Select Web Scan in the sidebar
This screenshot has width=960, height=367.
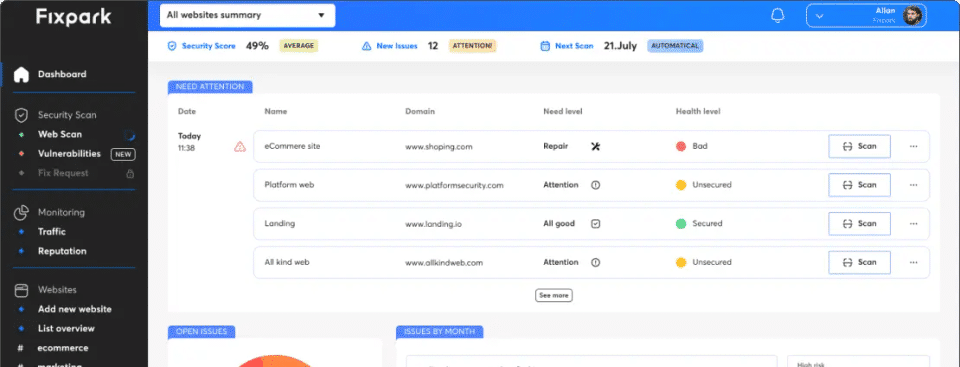point(60,134)
